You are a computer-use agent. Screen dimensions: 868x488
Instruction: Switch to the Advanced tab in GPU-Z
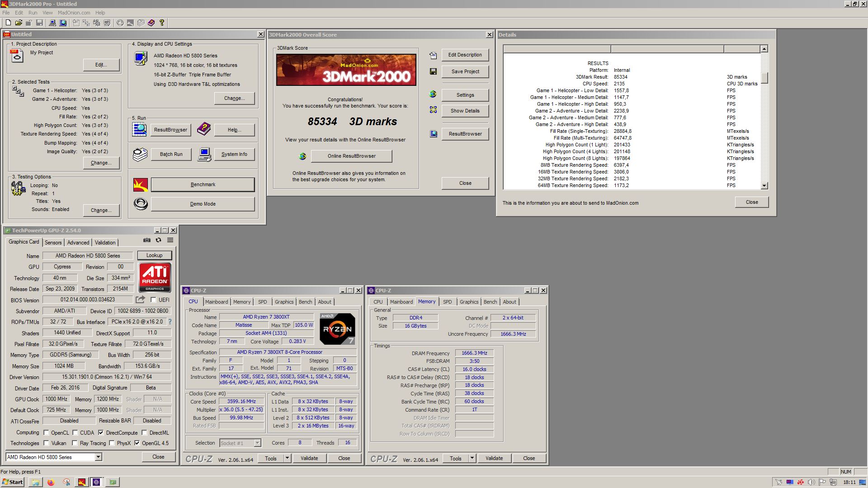[x=78, y=243]
